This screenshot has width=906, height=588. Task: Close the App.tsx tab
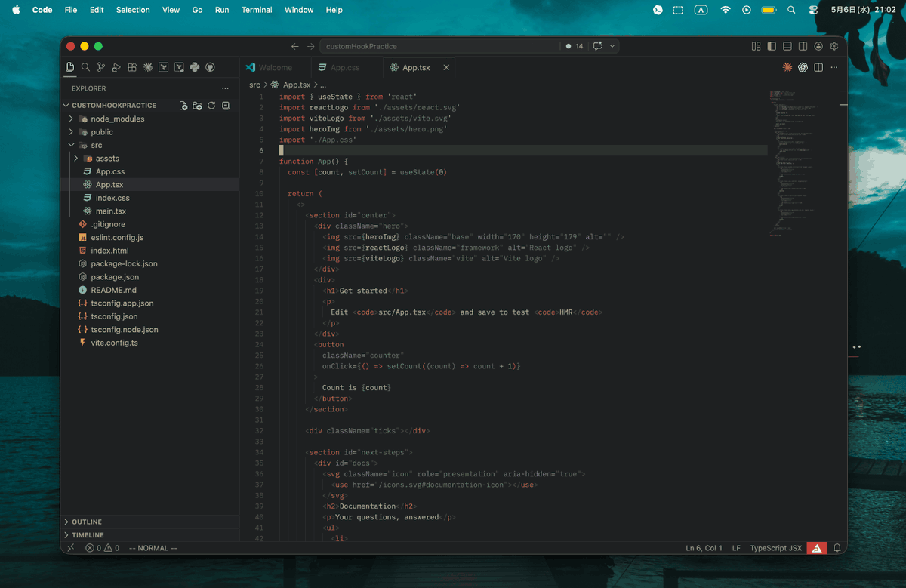point(446,67)
